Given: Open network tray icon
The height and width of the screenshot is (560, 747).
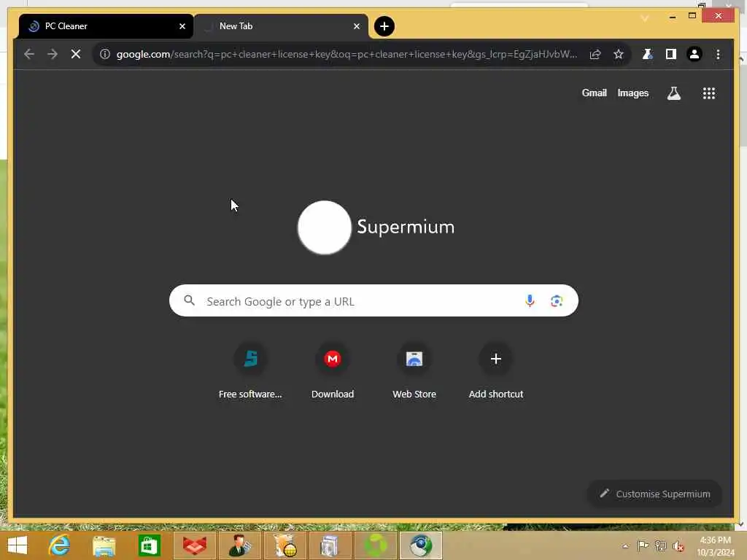Looking at the screenshot, I should coord(660,545).
